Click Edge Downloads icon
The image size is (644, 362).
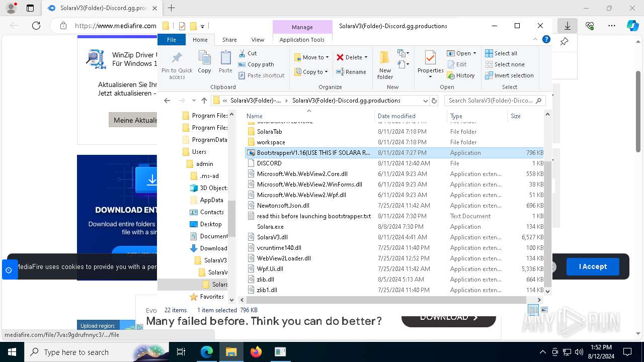567,26
